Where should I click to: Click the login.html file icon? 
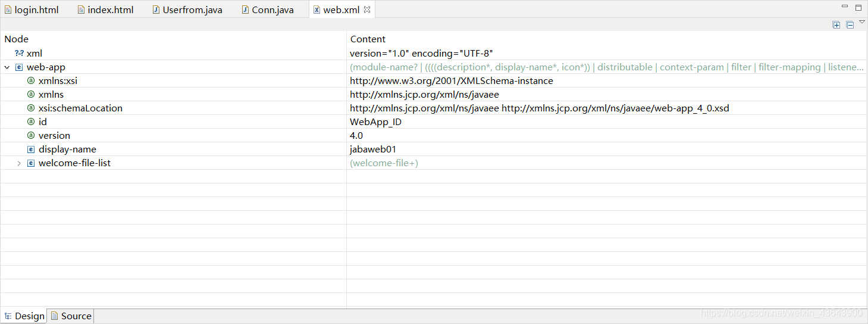pos(8,10)
